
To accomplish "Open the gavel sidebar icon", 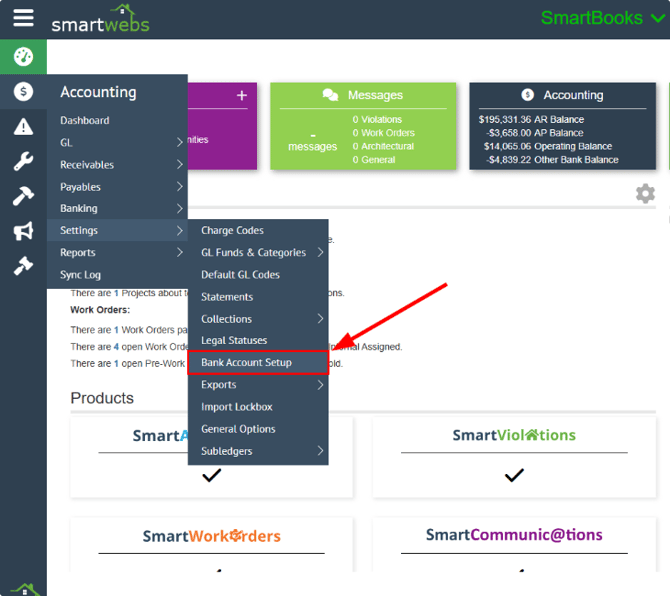I will [x=23, y=266].
